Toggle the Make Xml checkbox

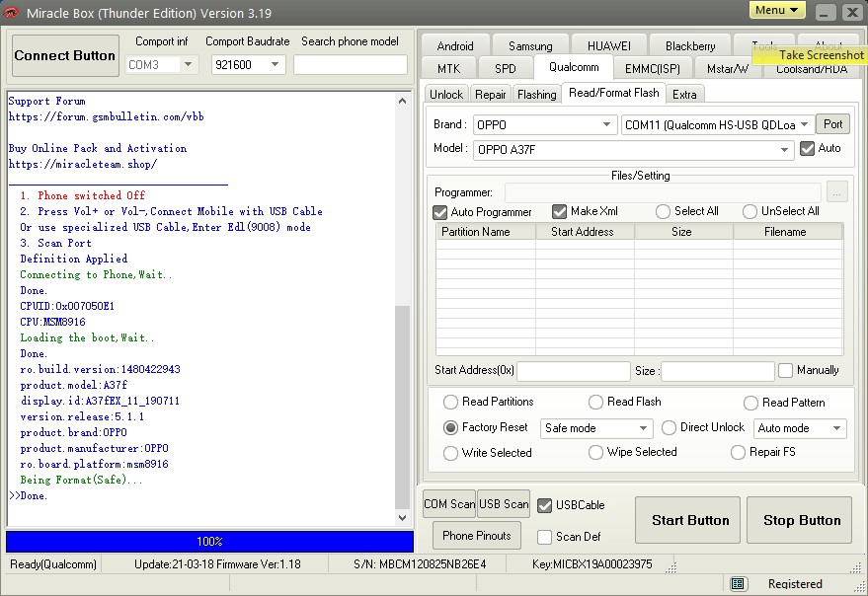[x=559, y=211]
